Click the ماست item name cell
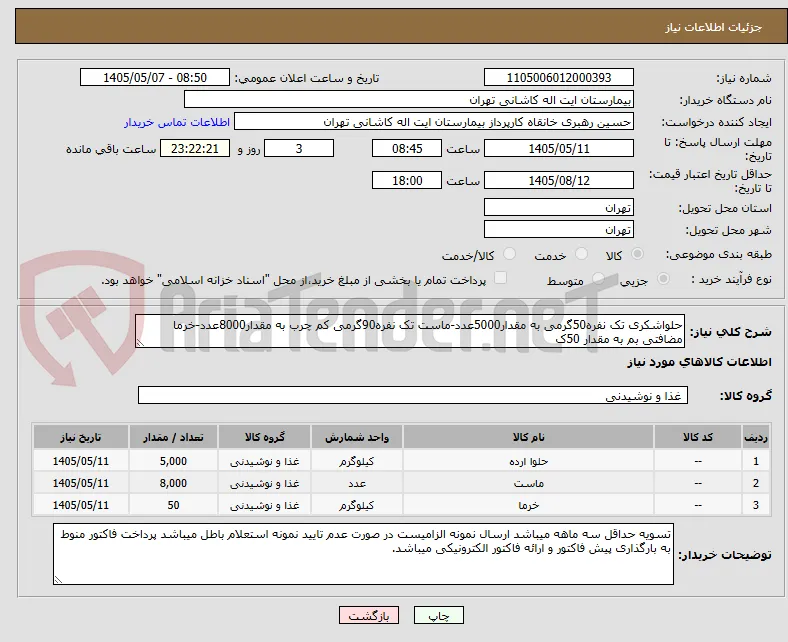The height and width of the screenshot is (642, 788). (x=528, y=483)
